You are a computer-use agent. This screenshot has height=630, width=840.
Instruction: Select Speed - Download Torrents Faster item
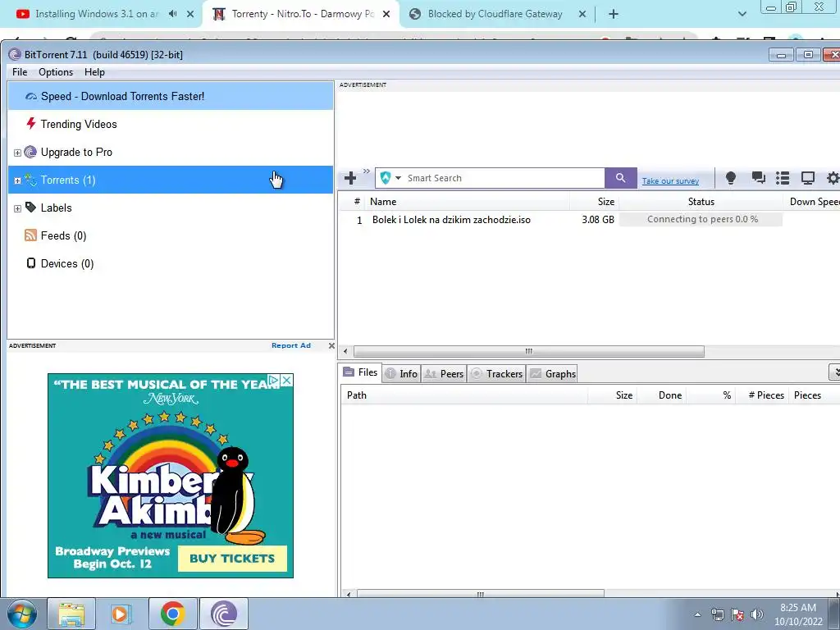[171, 97]
